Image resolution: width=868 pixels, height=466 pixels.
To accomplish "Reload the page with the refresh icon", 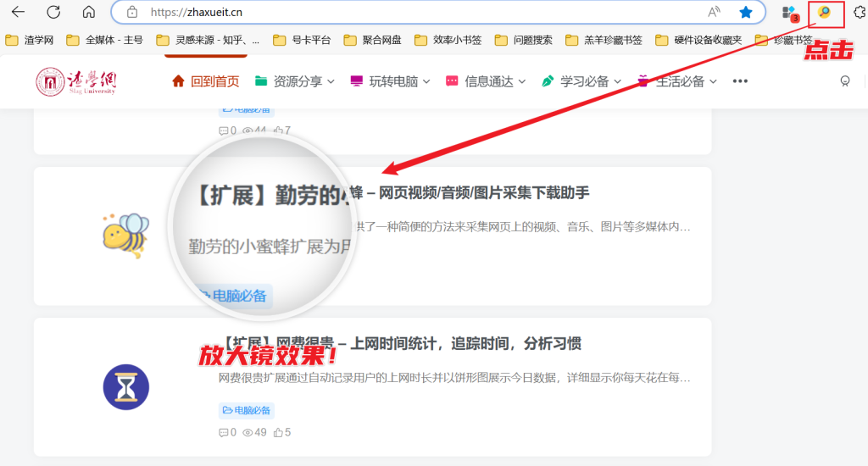I will point(53,12).
